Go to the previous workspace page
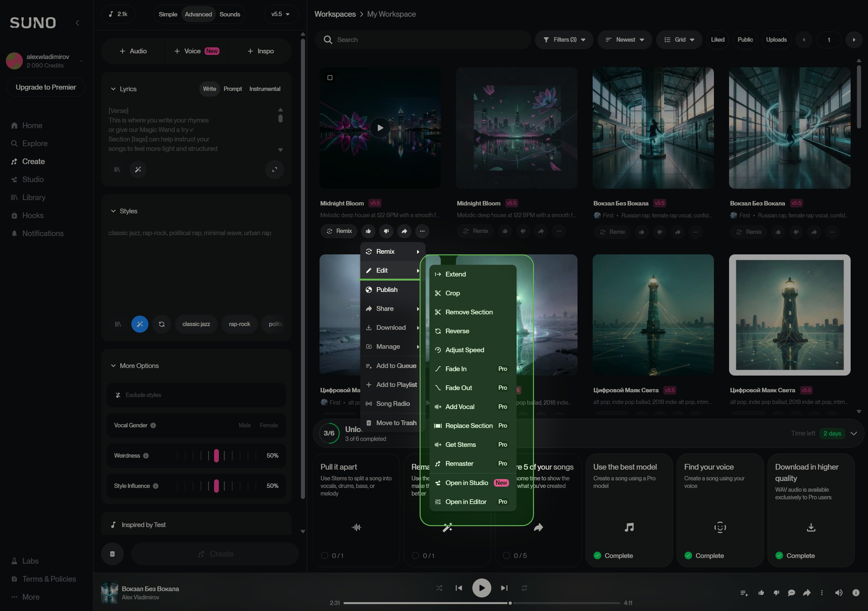This screenshot has width=868, height=611. coord(804,40)
